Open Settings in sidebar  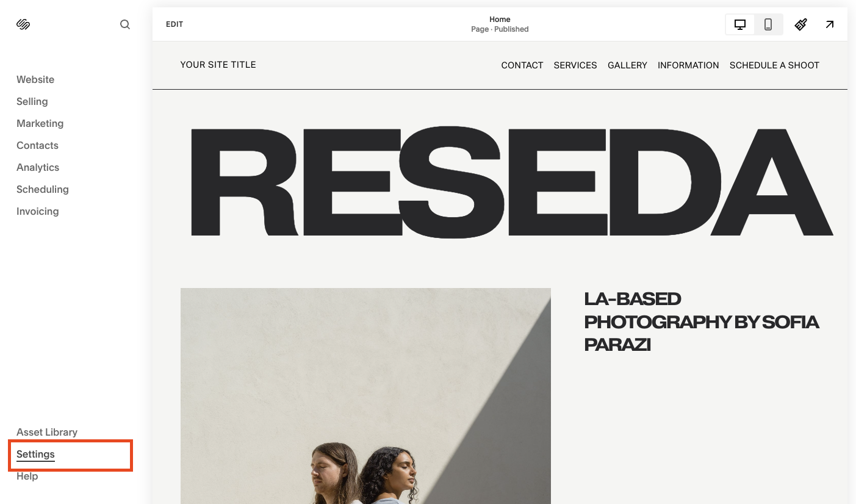(35, 454)
